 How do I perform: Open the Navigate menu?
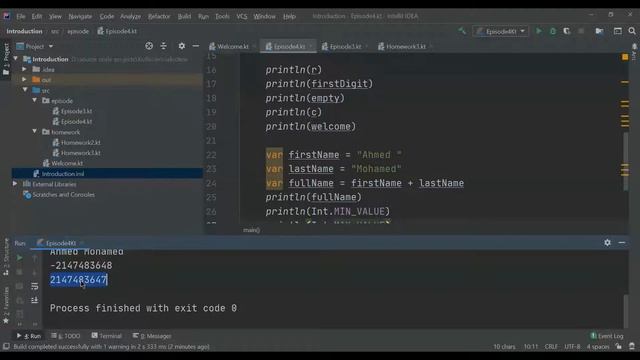click(80, 16)
